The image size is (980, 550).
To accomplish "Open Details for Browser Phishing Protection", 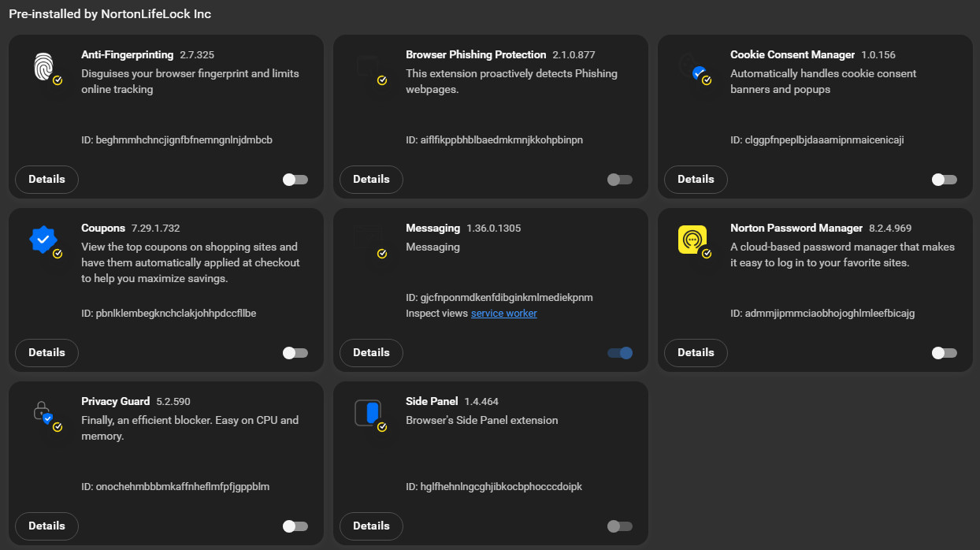I will (x=371, y=180).
